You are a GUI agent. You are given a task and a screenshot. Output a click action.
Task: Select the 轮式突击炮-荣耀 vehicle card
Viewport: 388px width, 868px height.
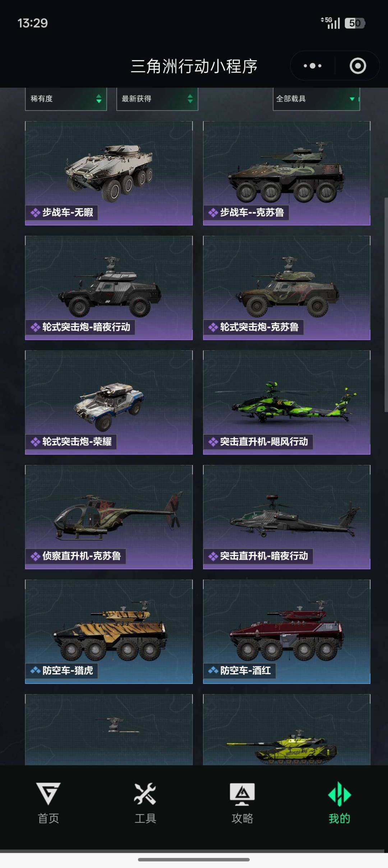pyautogui.click(x=109, y=402)
